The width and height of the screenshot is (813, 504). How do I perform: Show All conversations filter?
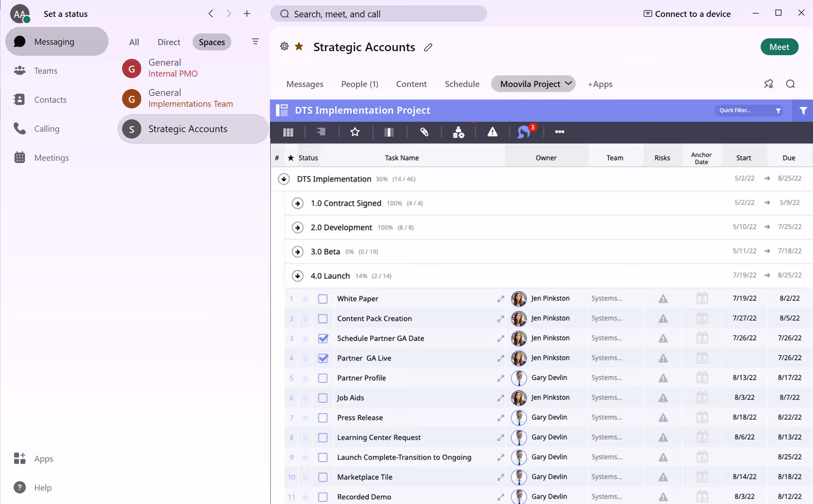coord(134,42)
